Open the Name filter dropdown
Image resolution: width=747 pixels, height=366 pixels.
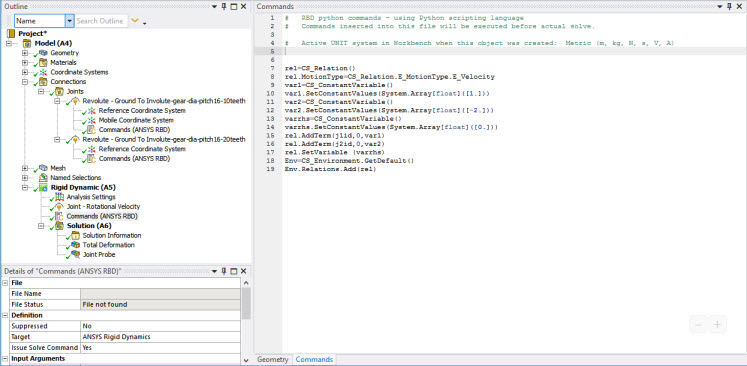click(70, 21)
